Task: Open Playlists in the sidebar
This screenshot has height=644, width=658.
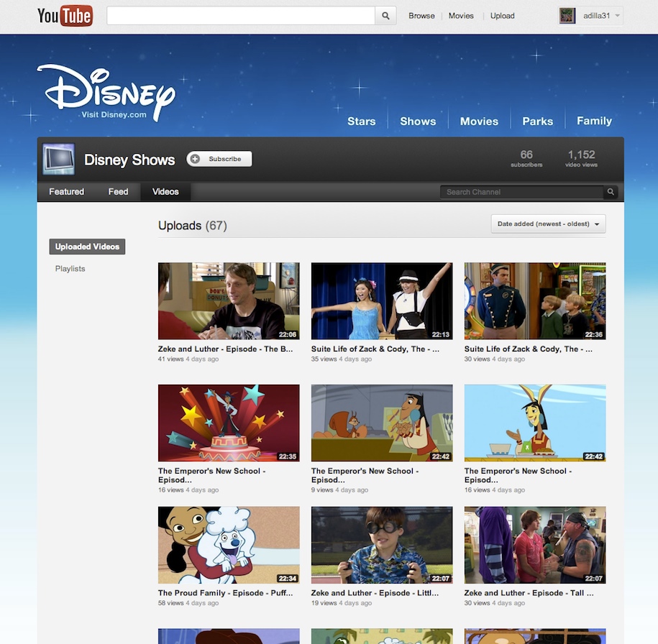Action: click(70, 269)
